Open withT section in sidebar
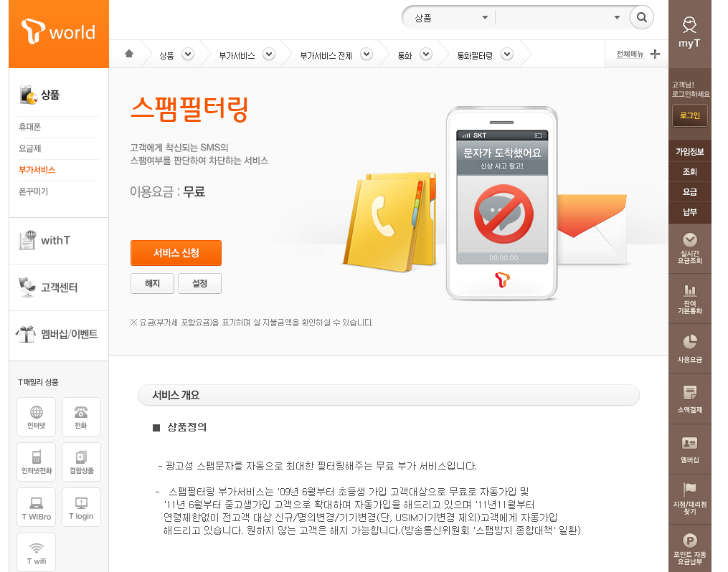728x572 pixels. click(x=44, y=240)
